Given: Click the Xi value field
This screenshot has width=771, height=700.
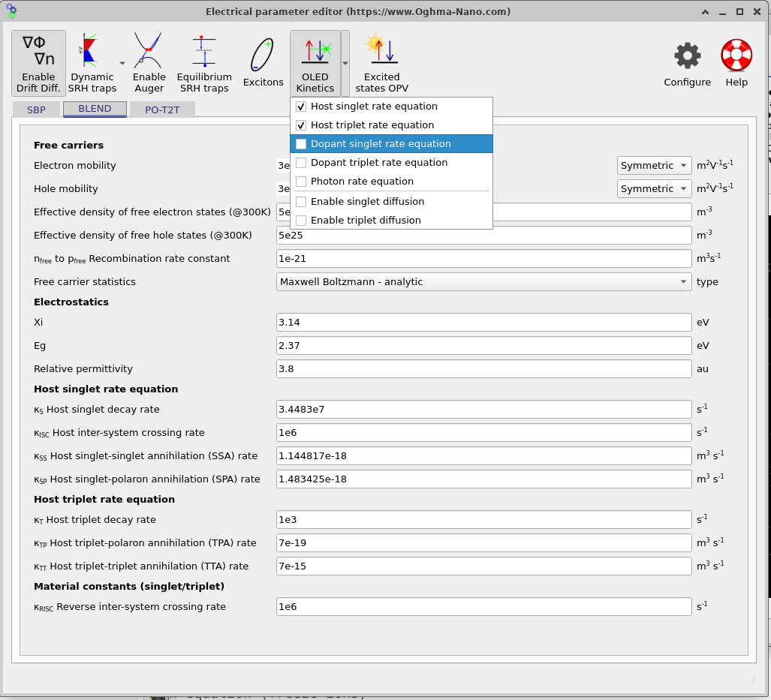Looking at the screenshot, I should coord(483,323).
